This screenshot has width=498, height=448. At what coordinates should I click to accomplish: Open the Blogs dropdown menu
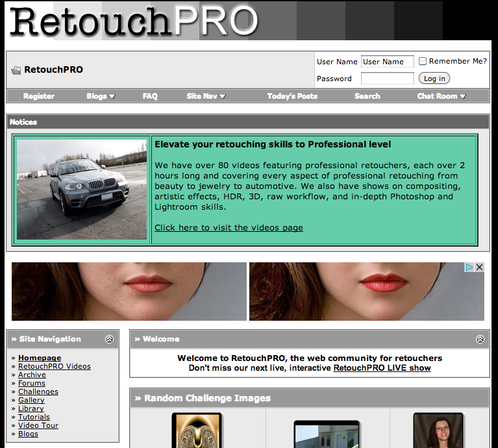click(x=101, y=96)
